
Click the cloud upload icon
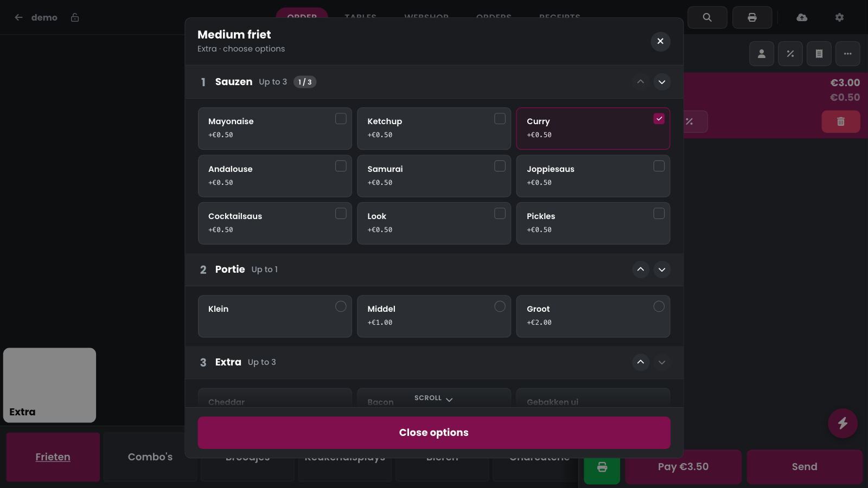pyautogui.click(x=802, y=17)
